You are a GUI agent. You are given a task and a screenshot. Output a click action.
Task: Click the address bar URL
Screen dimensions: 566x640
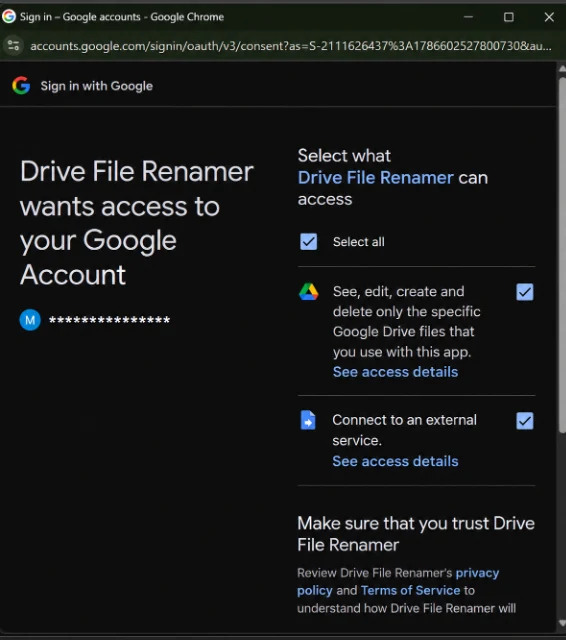(291, 46)
